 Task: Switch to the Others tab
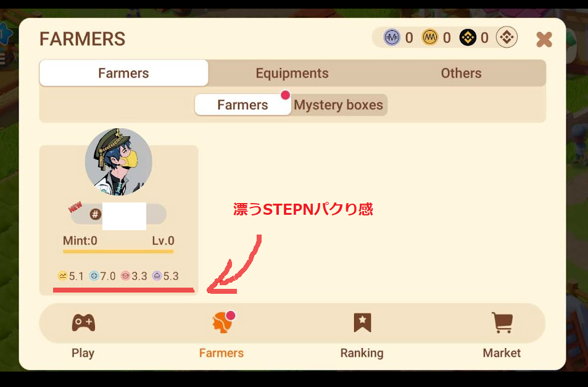[x=462, y=73]
